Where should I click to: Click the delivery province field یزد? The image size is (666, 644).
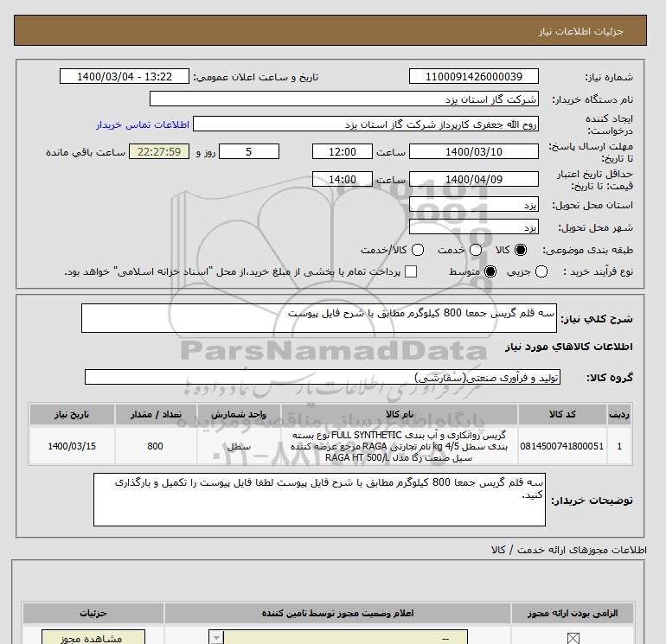[474, 205]
